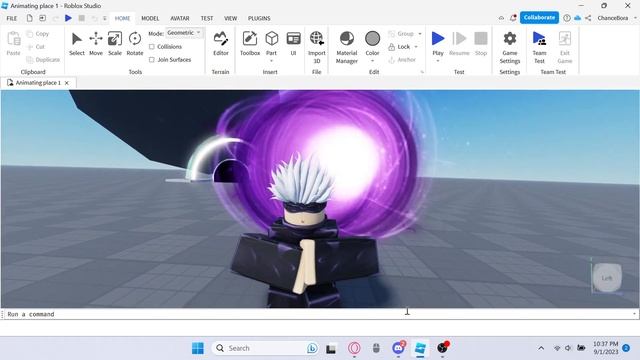This screenshot has width=640, height=360.
Task: Open the FILE menu
Action: click(x=12, y=18)
